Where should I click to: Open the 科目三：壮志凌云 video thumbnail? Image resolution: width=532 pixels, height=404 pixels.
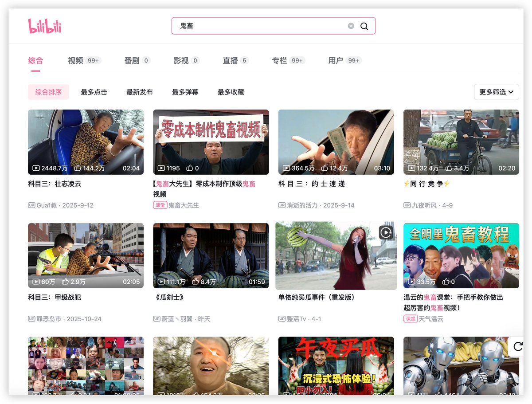(86, 142)
